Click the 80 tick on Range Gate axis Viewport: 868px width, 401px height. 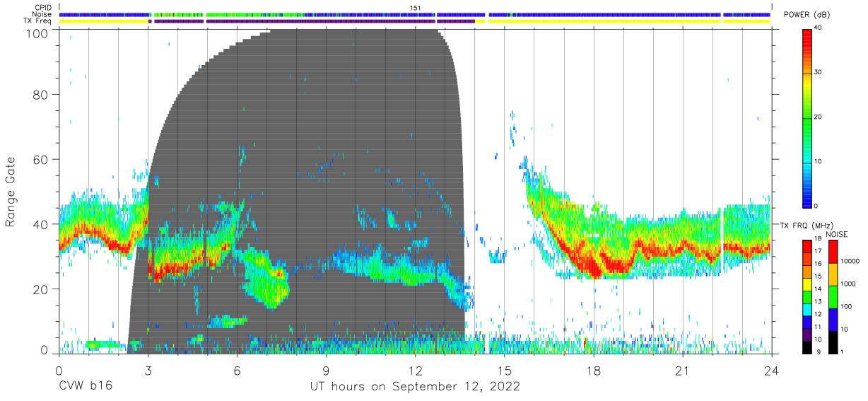[41, 95]
